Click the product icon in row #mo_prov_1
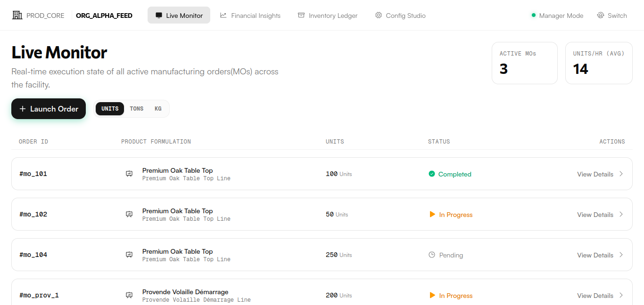644x305 pixels. [129, 295]
